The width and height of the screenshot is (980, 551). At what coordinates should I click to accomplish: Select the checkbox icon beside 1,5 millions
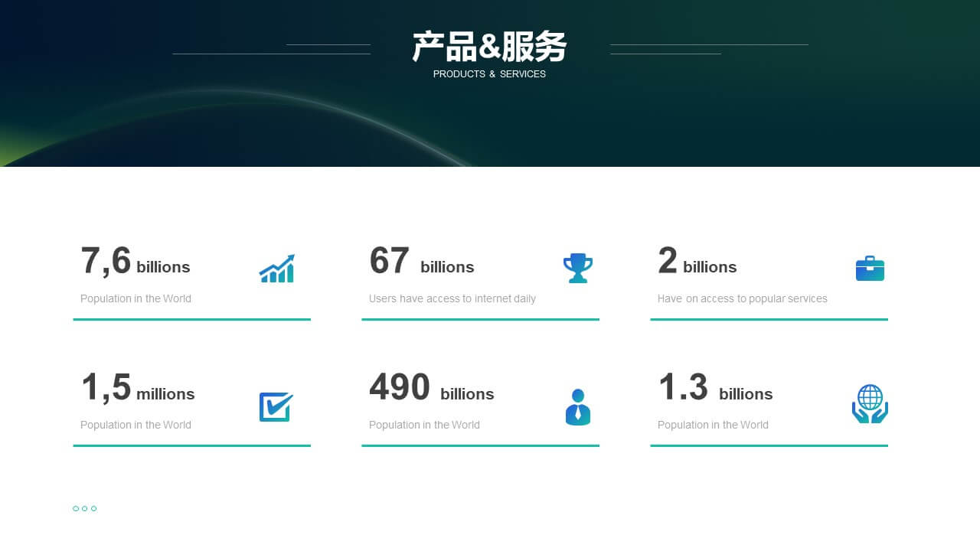pos(276,407)
